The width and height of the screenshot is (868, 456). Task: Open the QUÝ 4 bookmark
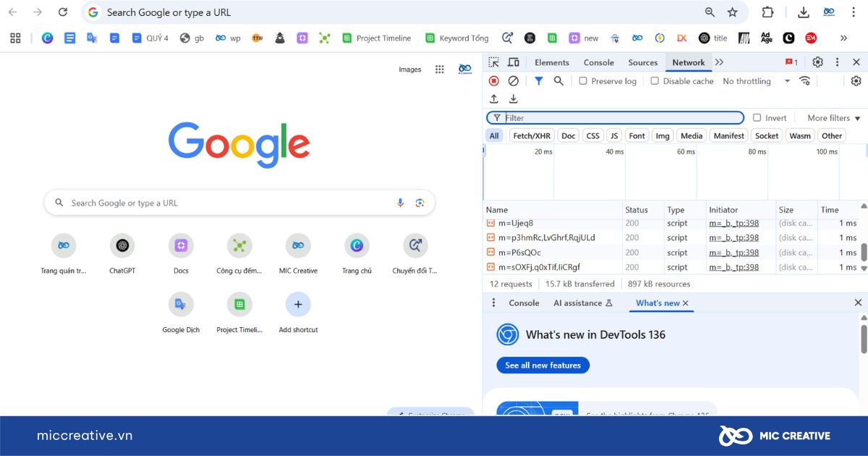[150, 38]
